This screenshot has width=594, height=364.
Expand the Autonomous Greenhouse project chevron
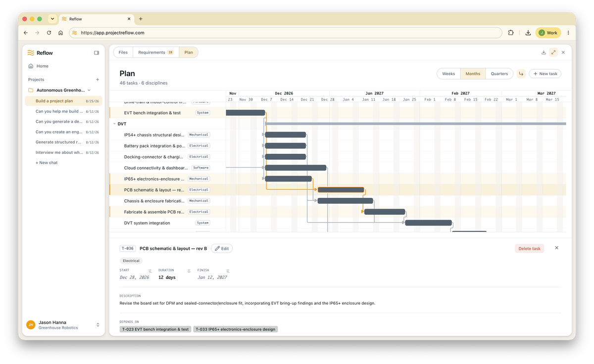point(89,90)
